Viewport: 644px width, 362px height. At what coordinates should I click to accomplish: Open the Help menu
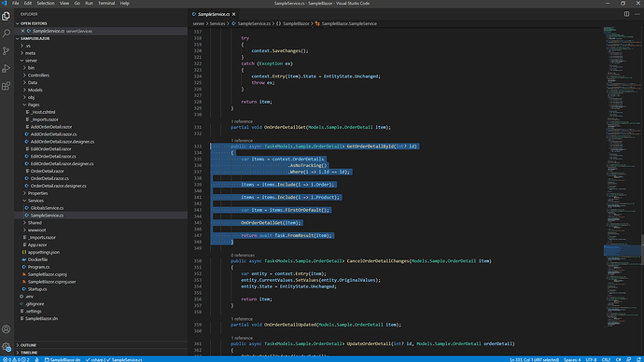point(124,4)
